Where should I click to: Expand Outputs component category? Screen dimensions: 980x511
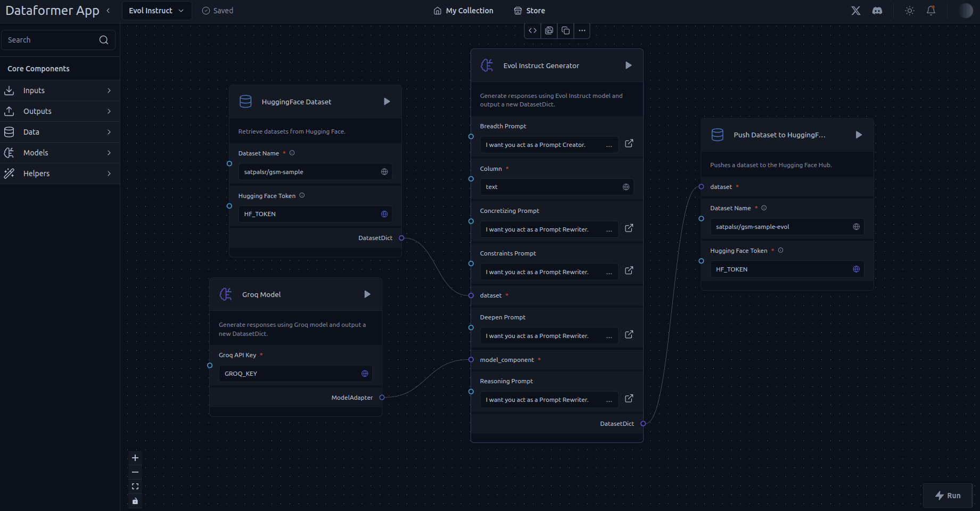tap(60, 111)
